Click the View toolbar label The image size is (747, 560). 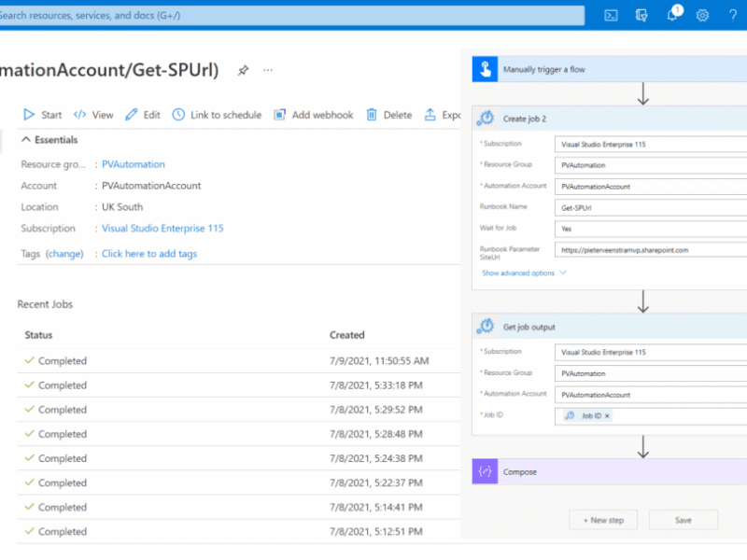coord(103,115)
